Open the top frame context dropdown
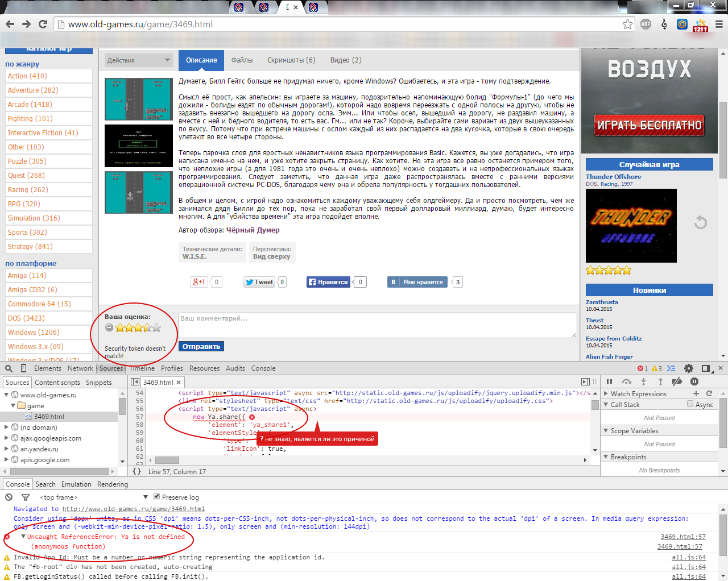728x581 pixels. click(x=94, y=497)
